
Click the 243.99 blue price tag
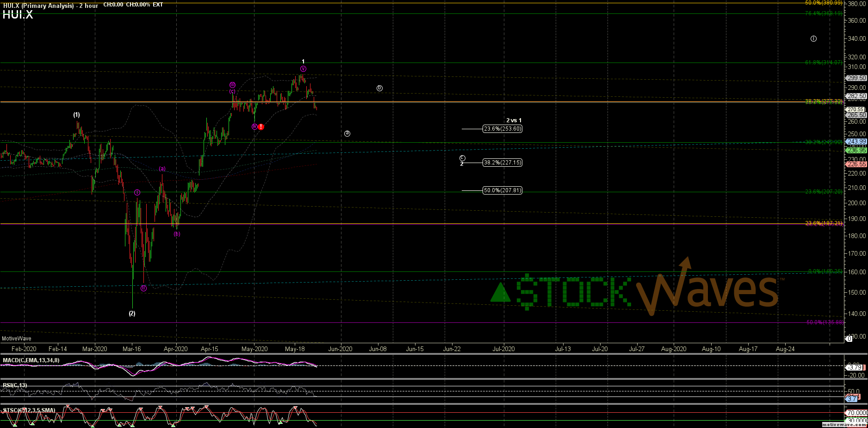(x=856, y=142)
